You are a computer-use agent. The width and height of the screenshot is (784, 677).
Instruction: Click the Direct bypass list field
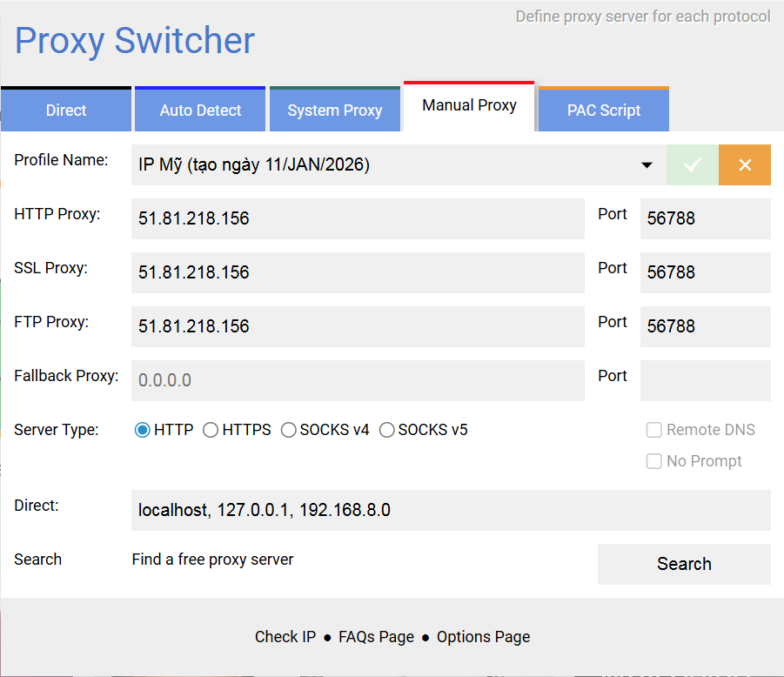451,511
